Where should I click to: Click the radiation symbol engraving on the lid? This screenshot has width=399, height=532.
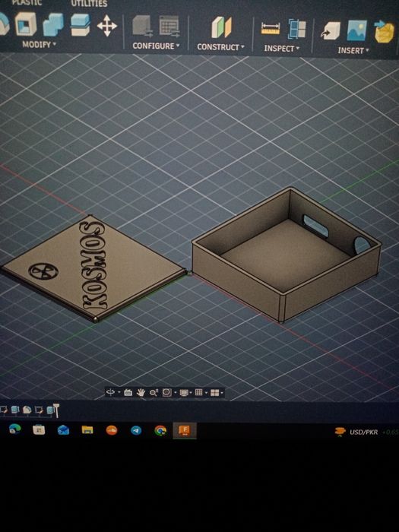tap(43, 271)
